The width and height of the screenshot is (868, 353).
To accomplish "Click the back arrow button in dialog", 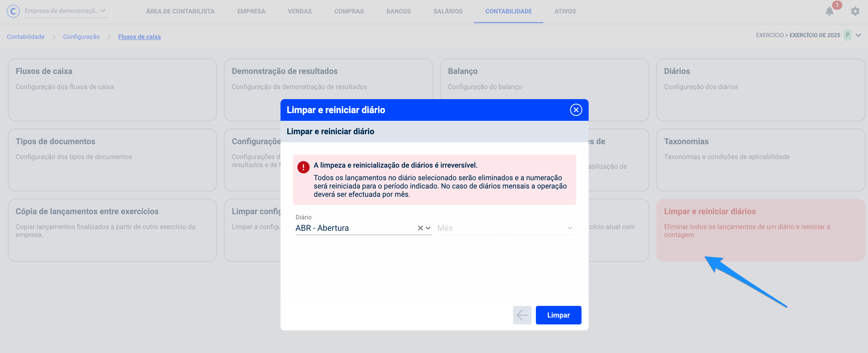I will click(x=522, y=315).
